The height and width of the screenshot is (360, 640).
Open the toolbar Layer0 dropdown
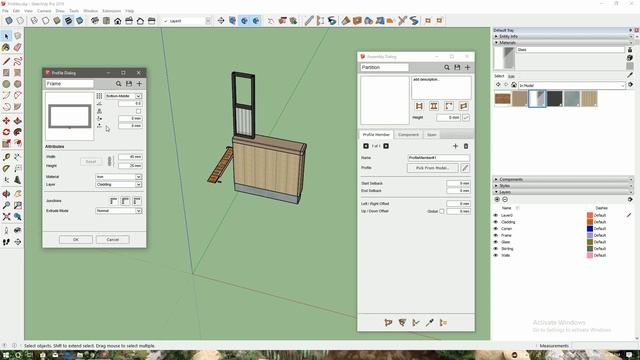tap(187, 21)
